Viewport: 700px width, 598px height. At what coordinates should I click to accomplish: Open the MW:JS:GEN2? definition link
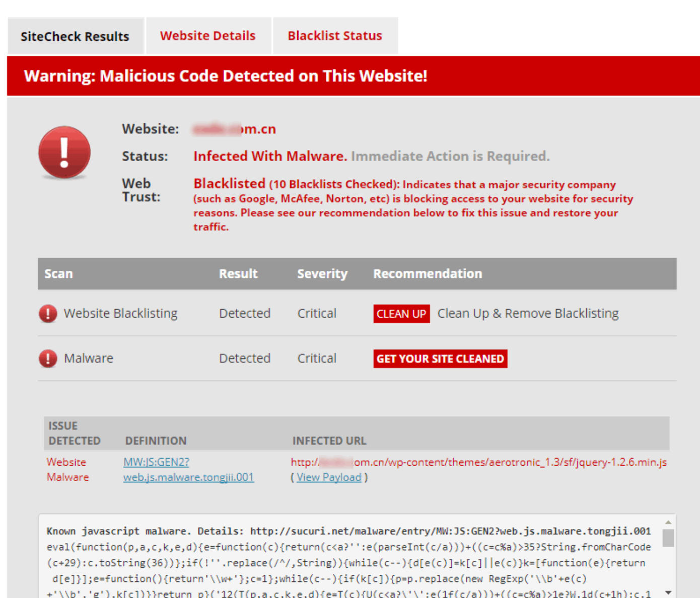156,462
